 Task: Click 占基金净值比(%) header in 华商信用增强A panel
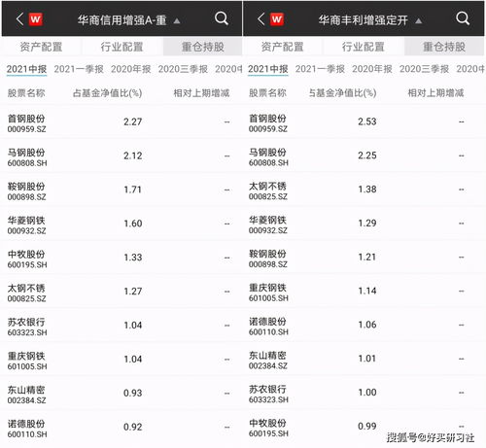click(x=107, y=93)
